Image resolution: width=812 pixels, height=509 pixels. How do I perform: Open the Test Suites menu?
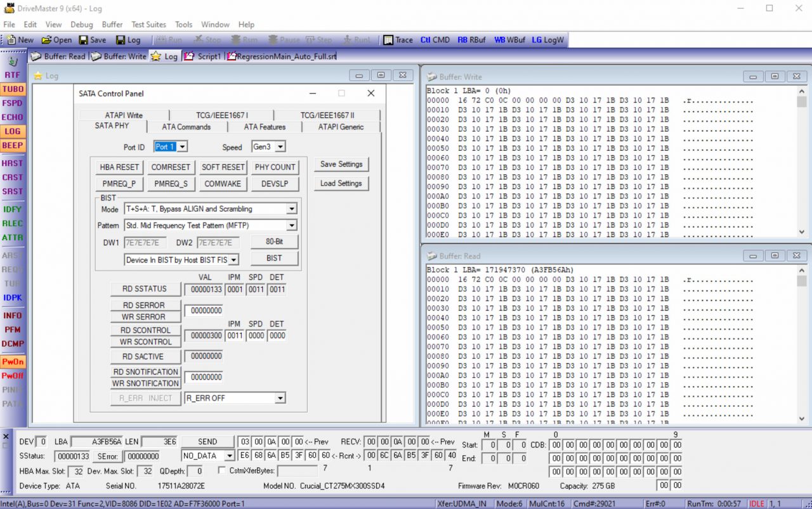click(x=148, y=25)
